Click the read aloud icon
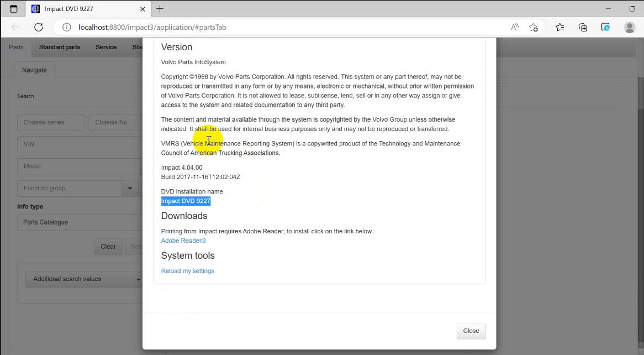This screenshot has width=644, height=355. point(514,27)
